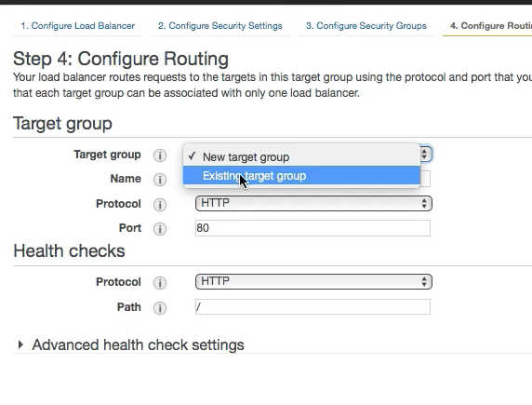Viewport: 532px width, 405px height.
Task: Open target group Protocol HTTP dropdown
Action: (313, 204)
